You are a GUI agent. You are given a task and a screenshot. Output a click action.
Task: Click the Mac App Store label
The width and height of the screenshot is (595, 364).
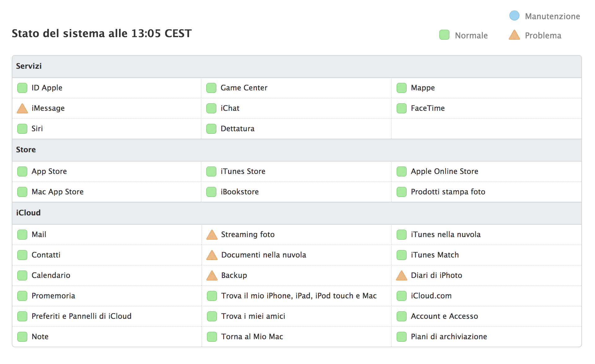(58, 192)
